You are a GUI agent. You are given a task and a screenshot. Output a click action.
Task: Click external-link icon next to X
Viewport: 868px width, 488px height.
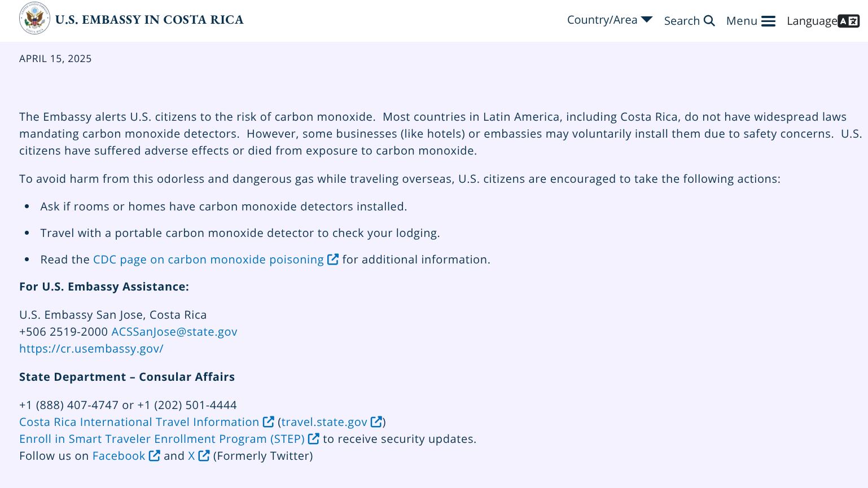(x=204, y=456)
